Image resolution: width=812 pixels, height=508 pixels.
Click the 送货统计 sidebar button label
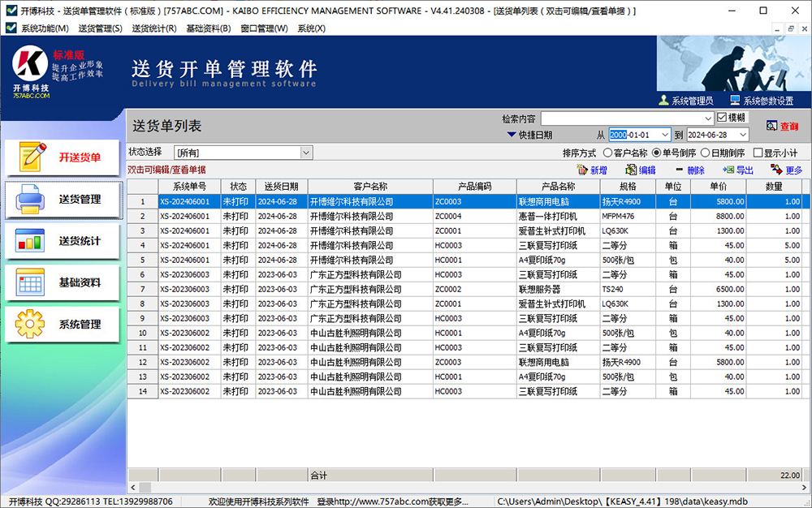80,240
